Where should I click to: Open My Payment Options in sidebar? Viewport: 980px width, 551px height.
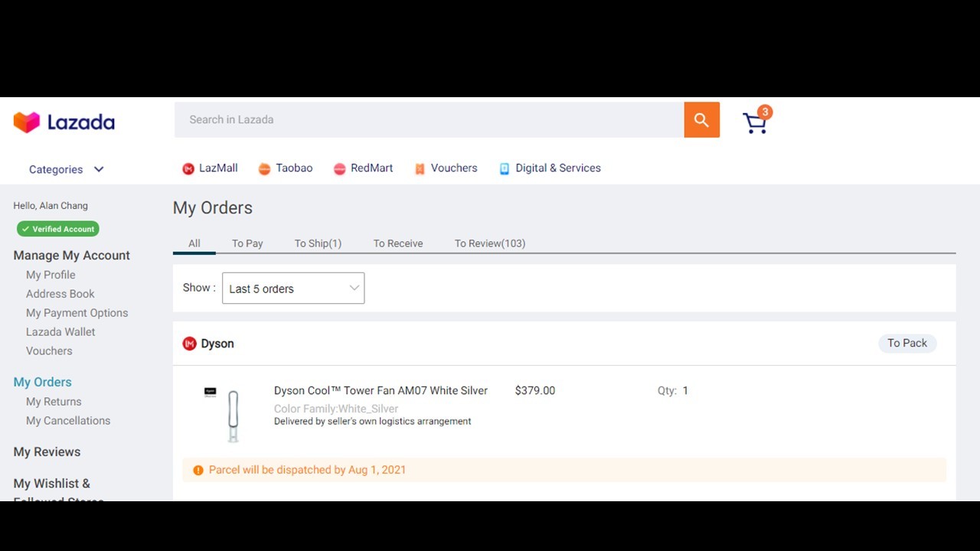tap(77, 313)
